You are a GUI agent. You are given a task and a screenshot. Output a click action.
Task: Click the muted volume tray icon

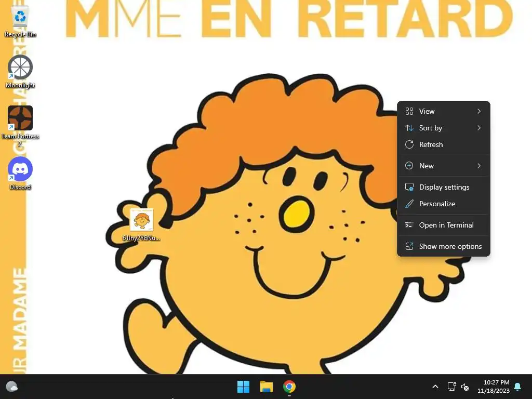[465, 387]
